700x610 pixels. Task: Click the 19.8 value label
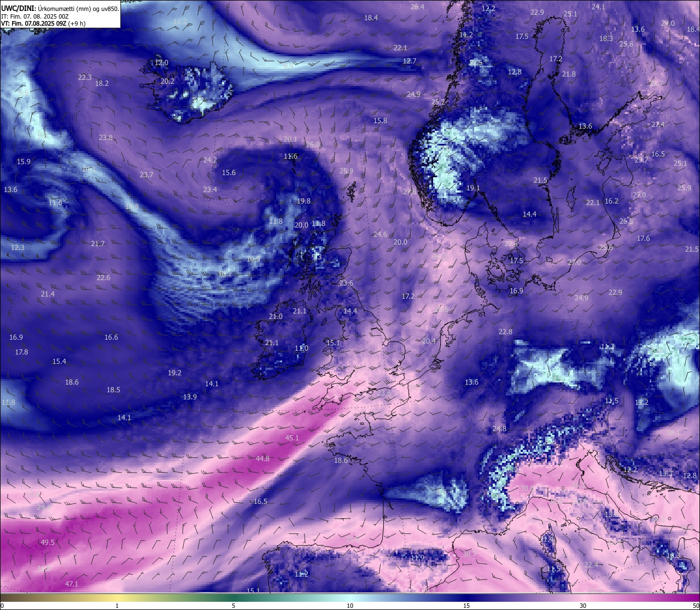pyautogui.click(x=304, y=201)
